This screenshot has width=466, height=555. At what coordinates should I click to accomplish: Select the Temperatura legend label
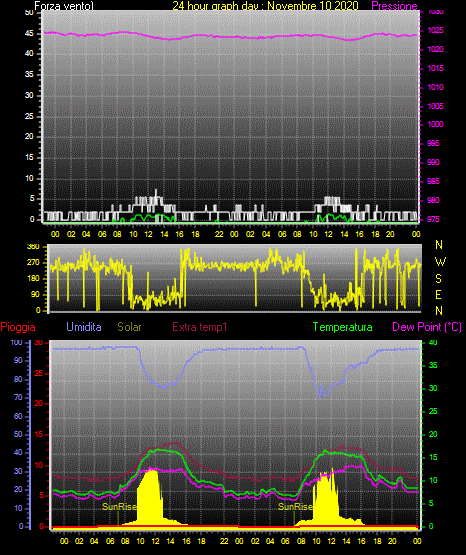(343, 327)
